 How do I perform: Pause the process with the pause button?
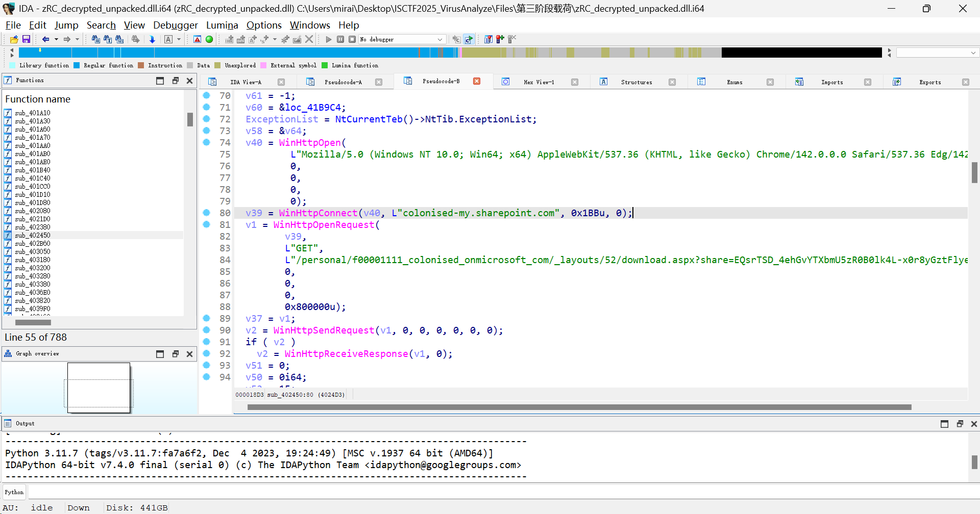340,39
